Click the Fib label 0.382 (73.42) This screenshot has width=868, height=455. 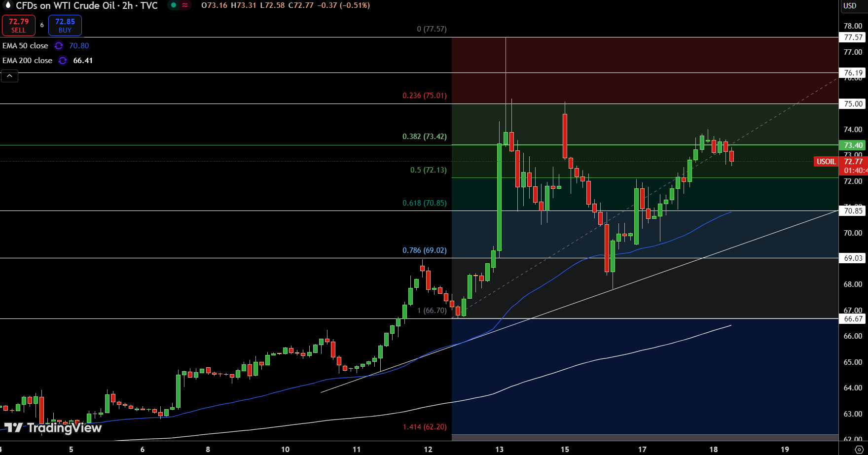click(425, 137)
